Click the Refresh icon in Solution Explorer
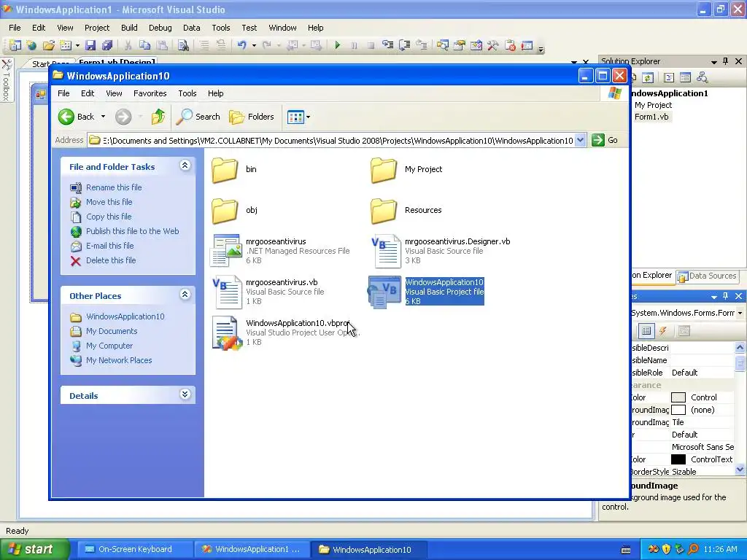 coord(648,77)
